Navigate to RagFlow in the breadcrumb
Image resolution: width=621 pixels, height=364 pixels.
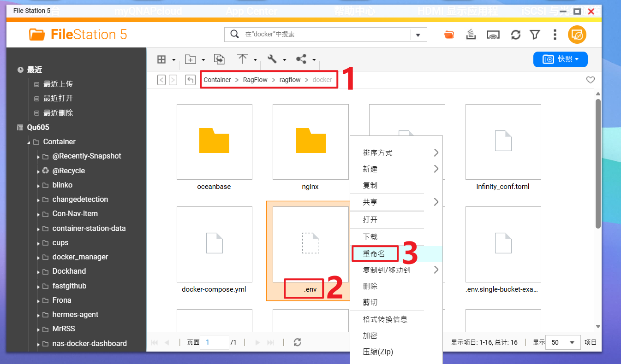[x=255, y=80]
